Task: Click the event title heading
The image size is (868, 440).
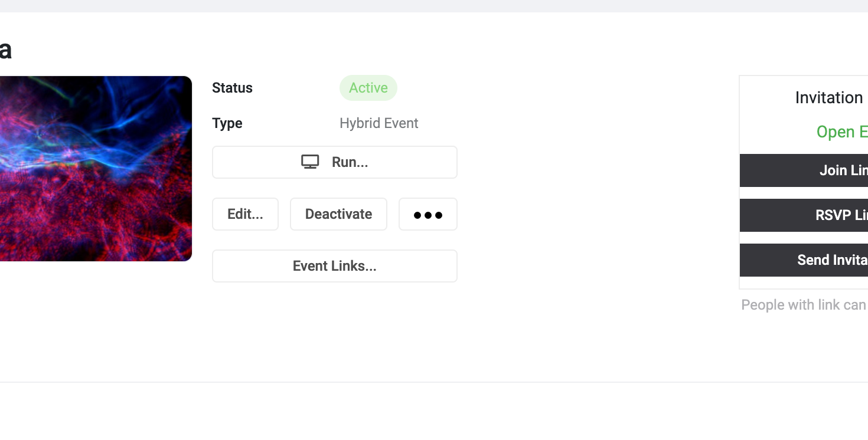Action: coord(5,51)
